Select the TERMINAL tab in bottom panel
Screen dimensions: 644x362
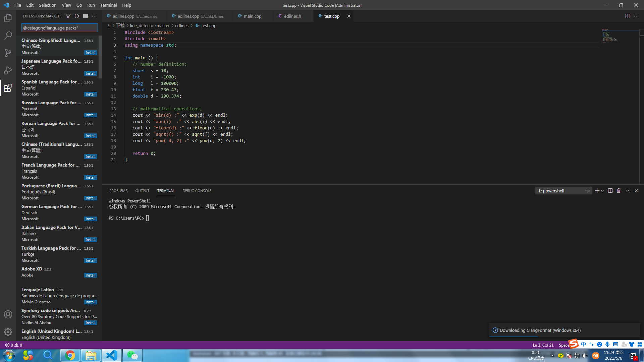coord(165,190)
